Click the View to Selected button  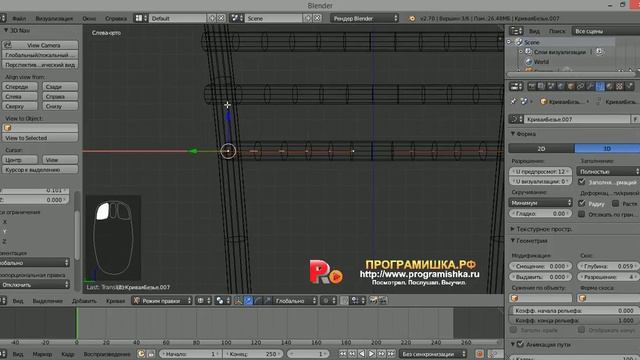pyautogui.click(x=40, y=138)
